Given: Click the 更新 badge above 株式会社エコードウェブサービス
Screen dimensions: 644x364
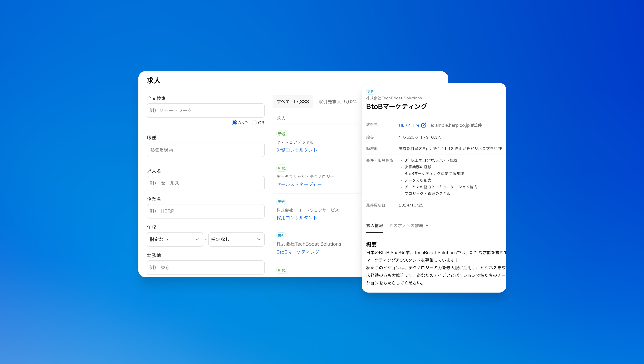Looking at the screenshot, I should [x=281, y=202].
